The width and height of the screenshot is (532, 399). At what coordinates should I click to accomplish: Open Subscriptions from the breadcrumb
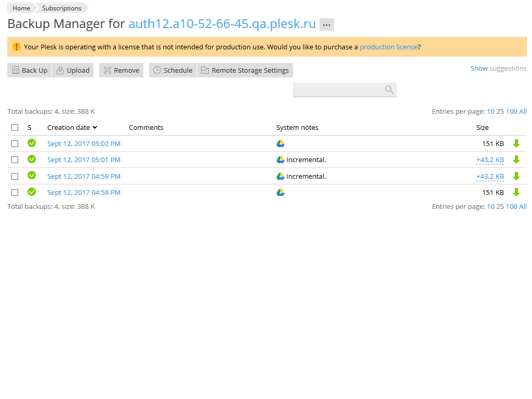61,8
